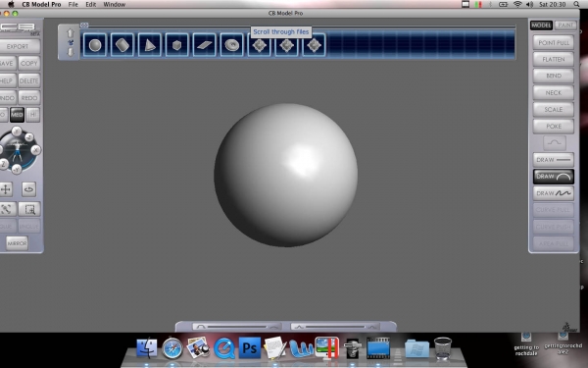This screenshot has width=588, height=368.
Task: Select the SCALE tool
Action: [x=554, y=109]
